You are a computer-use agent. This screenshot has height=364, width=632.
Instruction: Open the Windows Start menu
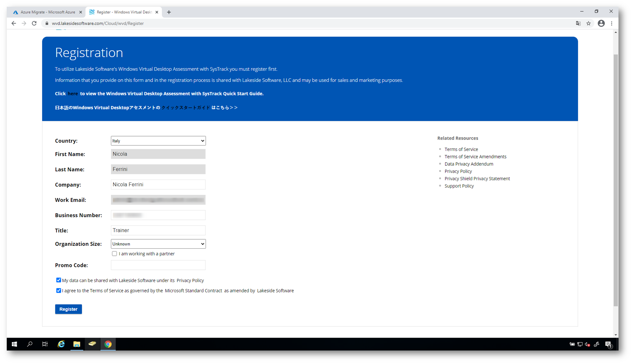(x=14, y=344)
